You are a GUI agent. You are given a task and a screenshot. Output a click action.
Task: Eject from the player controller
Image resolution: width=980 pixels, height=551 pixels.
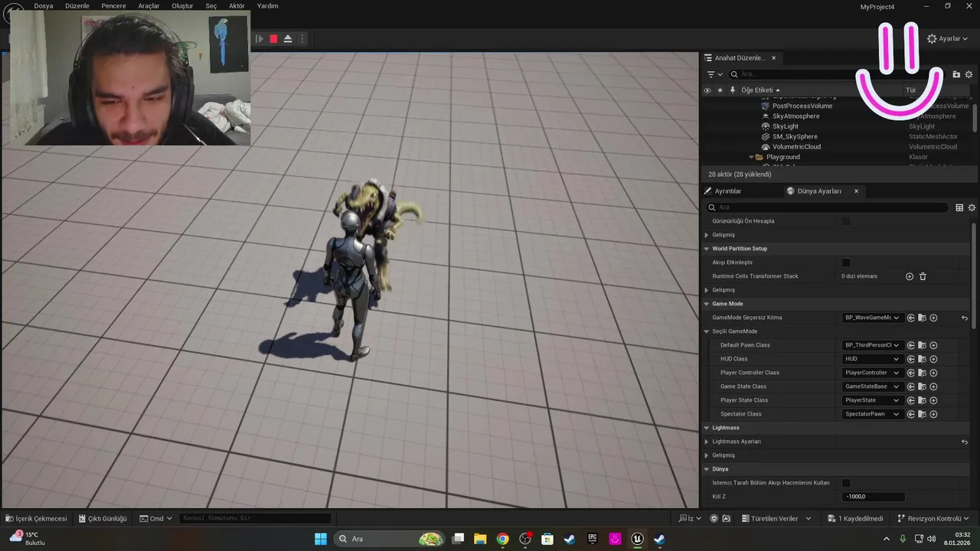(x=288, y=39)
